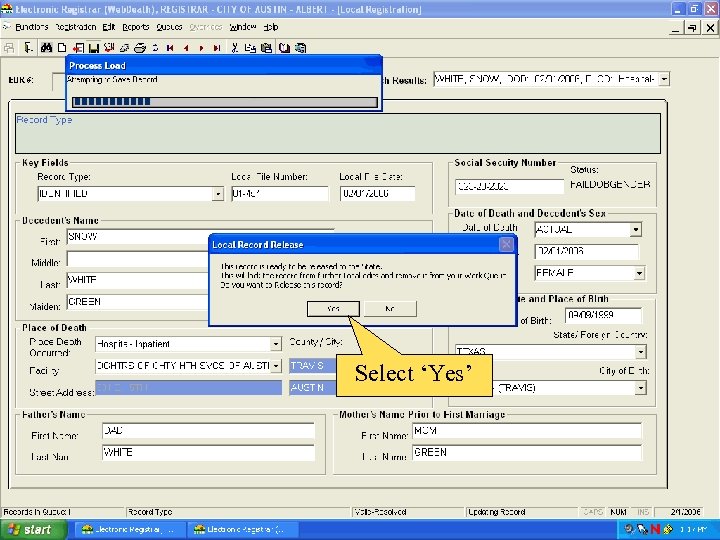Screen dimensions: 720x540
Task: Click the refresh arrows toolbar icon
Action: tap(155, 48)
